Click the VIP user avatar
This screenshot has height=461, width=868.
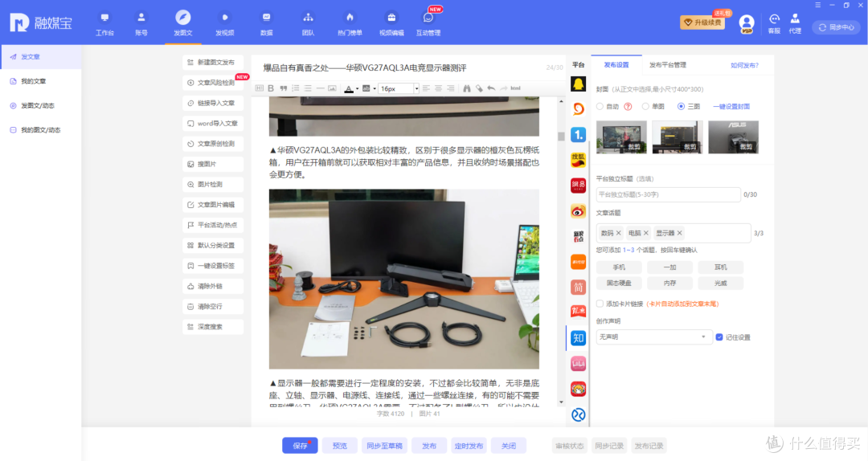click(747, 24)
